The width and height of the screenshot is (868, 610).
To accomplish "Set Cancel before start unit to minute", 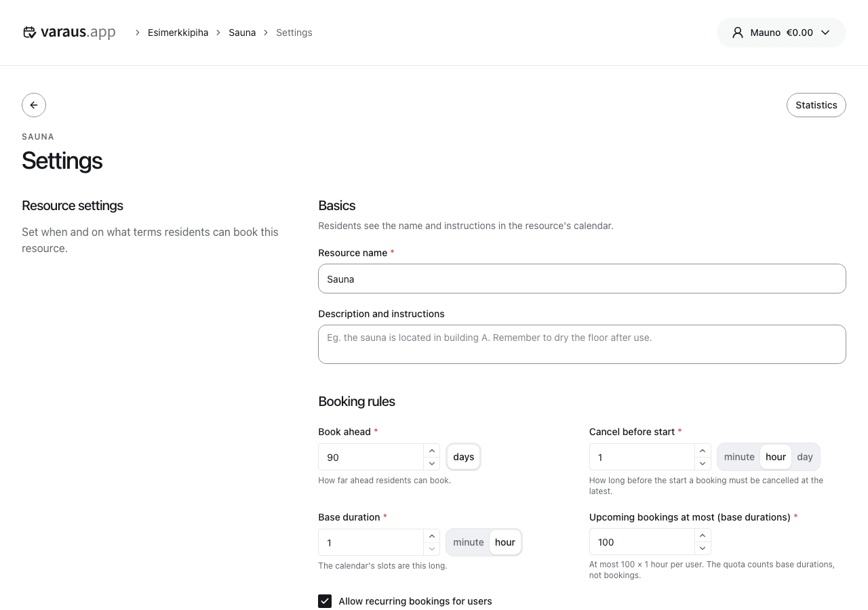I will (739, 457).
